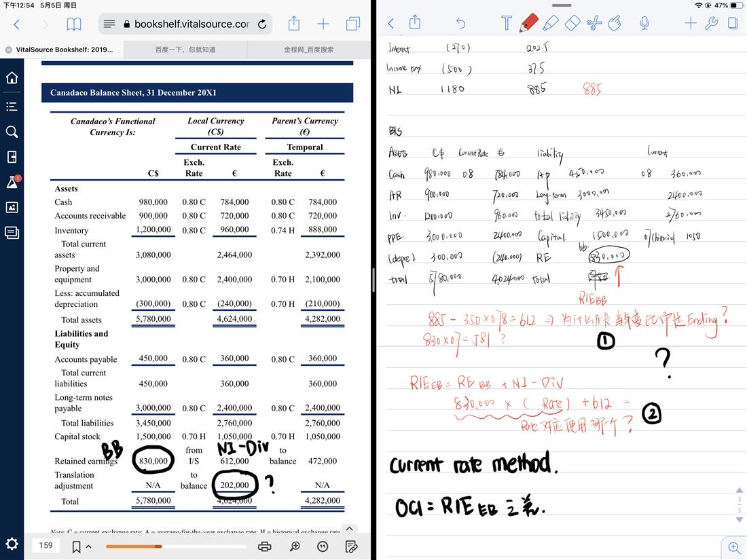Open VitalSource reader settings gear
Viewport: 747px width, 560px height.
(12, 544)
